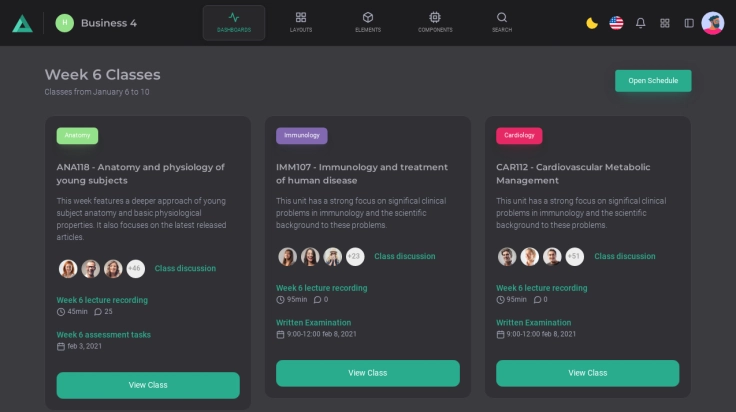Open the Components menu
Screen dimensions: 736x412
(x=435, y=22)
